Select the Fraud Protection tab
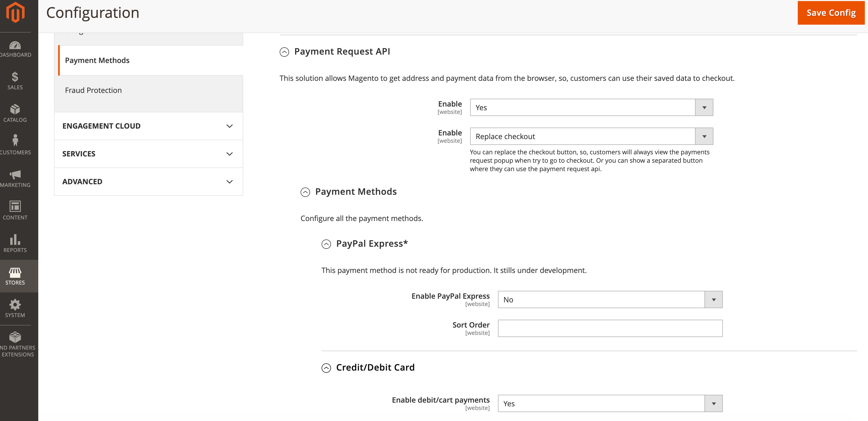This screenshot has height=421, width=868. 93,90
